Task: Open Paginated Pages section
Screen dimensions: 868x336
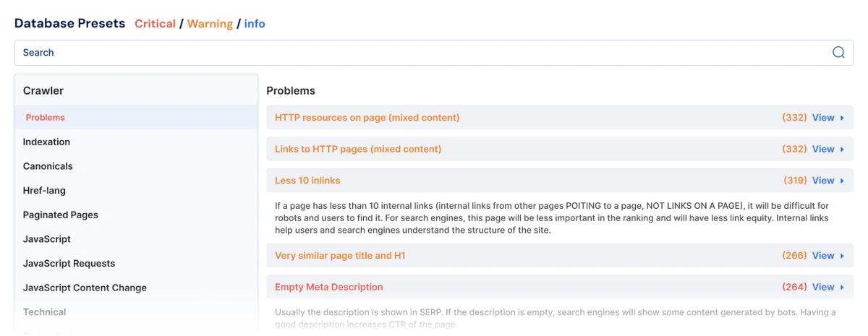Action: pos(60,215)
